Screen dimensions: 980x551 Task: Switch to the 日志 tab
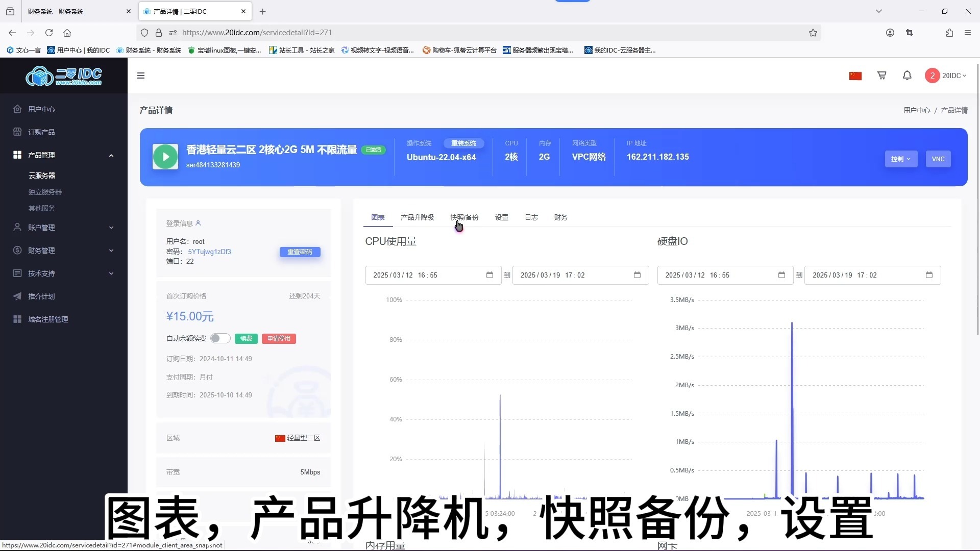coord(531,217)
